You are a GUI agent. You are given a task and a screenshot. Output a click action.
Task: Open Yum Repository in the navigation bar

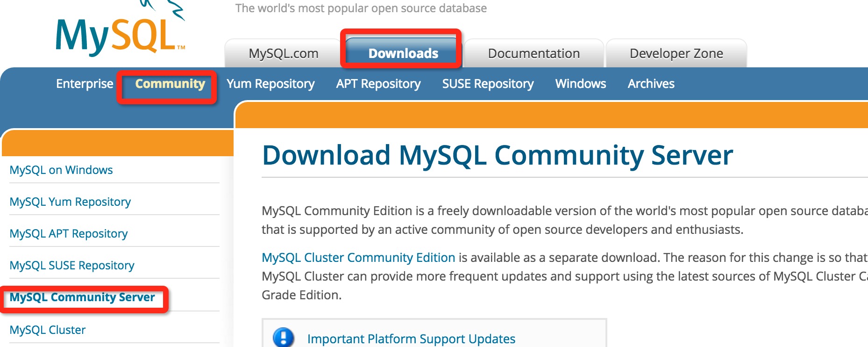pyautogui.click(x=270, y=84)
